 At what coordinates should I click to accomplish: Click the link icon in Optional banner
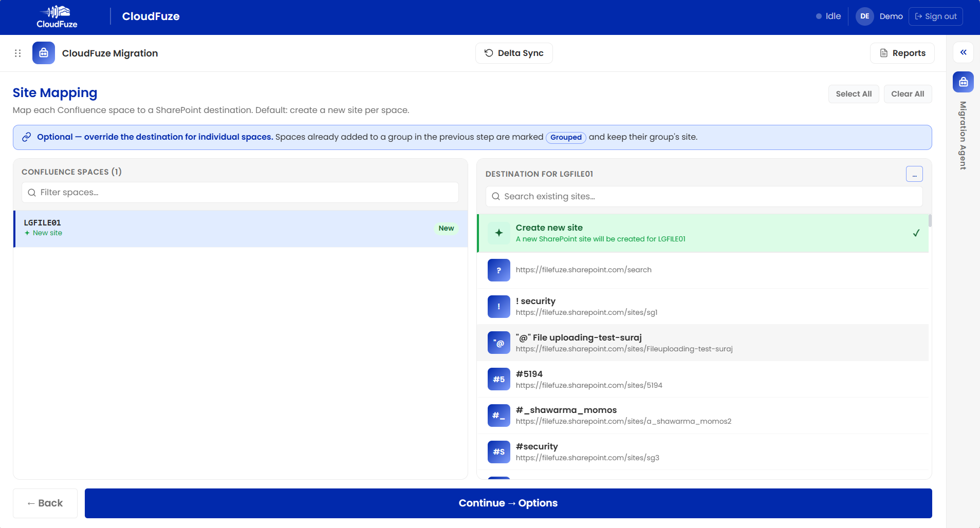(27, 137)
